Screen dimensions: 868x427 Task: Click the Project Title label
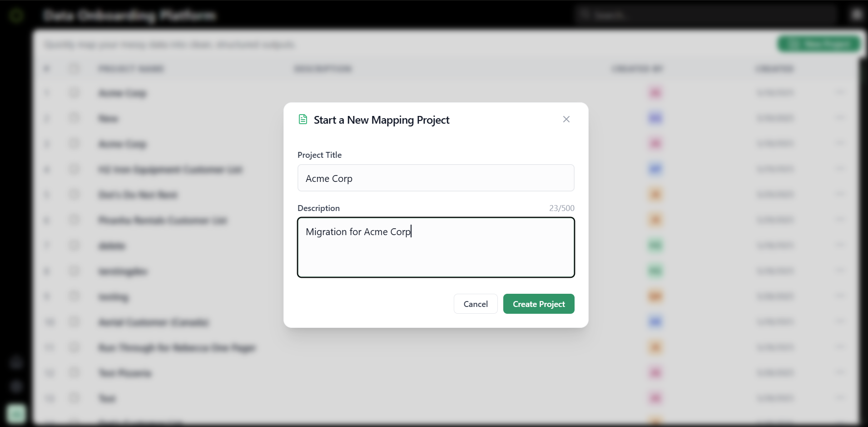319,155
